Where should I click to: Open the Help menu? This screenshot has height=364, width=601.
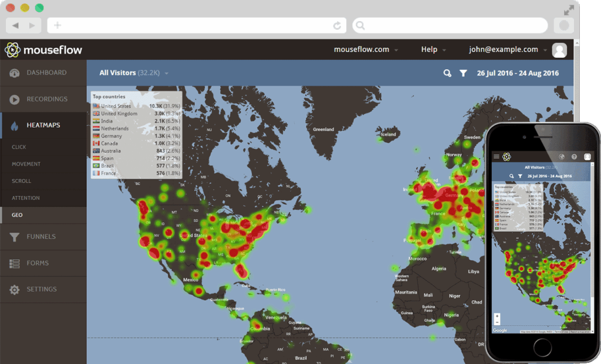[433, 50]
